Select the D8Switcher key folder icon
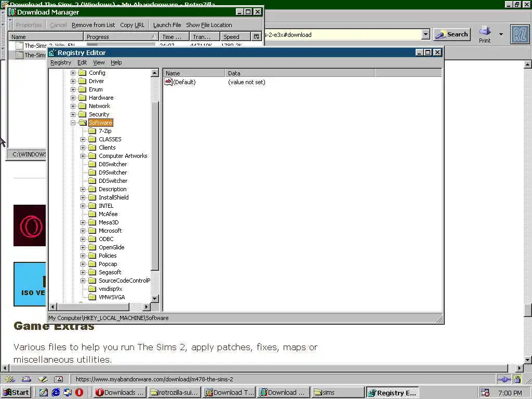 (92, 164)
